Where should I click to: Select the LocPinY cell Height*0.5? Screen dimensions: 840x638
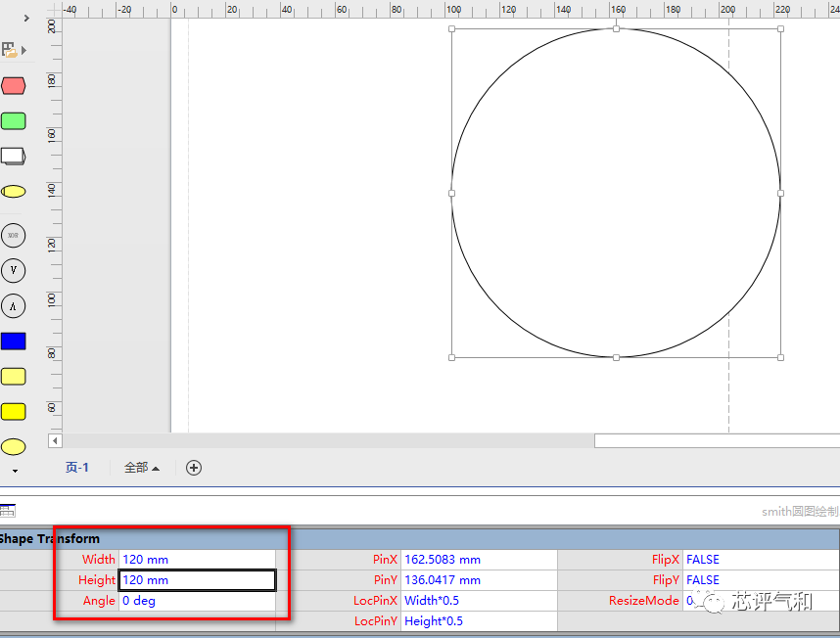click(x=479, y=620)
